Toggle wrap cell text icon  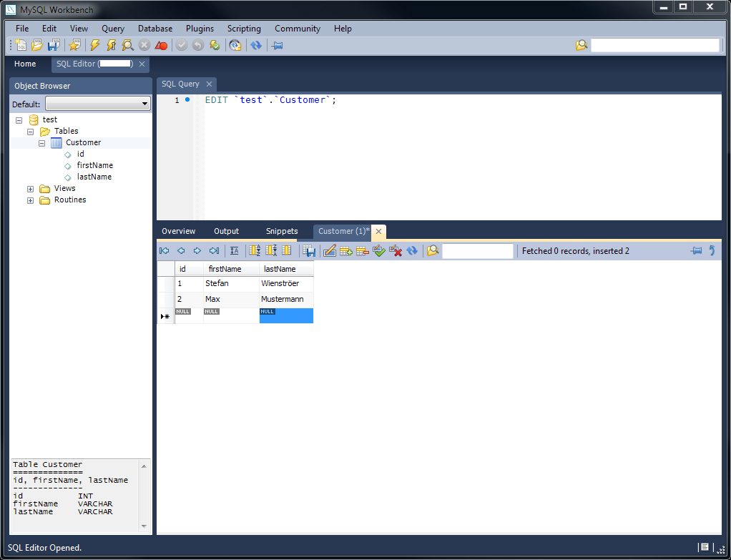pos(235,251)
